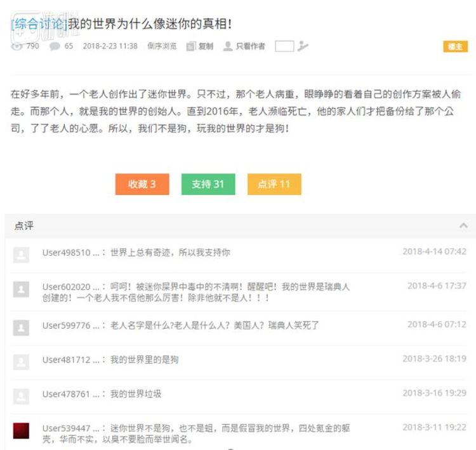The height and width of the screenshot is (450, 476).
Task: Click avatar of User602020
Action: [x=21, y=290]
